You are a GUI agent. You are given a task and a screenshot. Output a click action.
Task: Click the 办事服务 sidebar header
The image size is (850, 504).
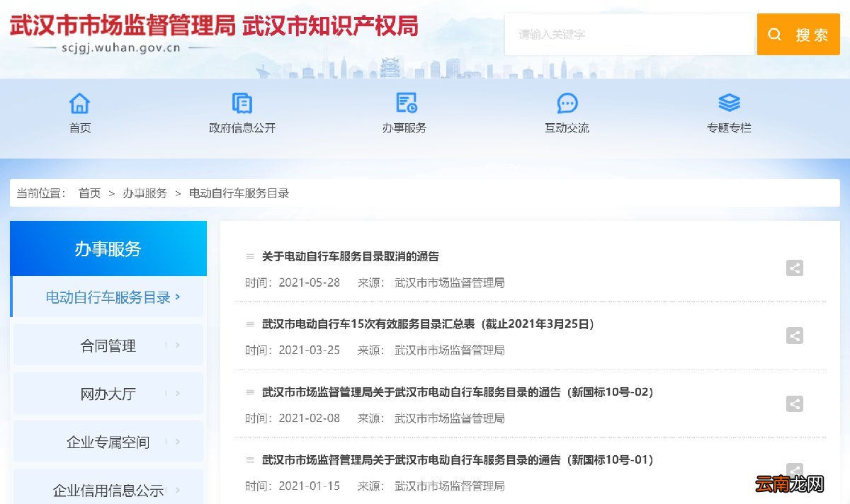pos(108,248)
